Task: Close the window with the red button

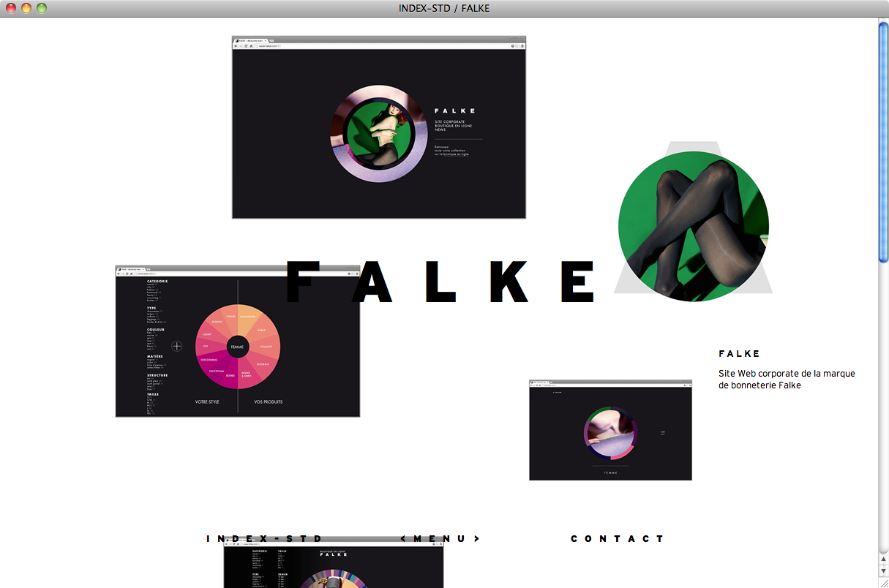Action: pos(11,8)
